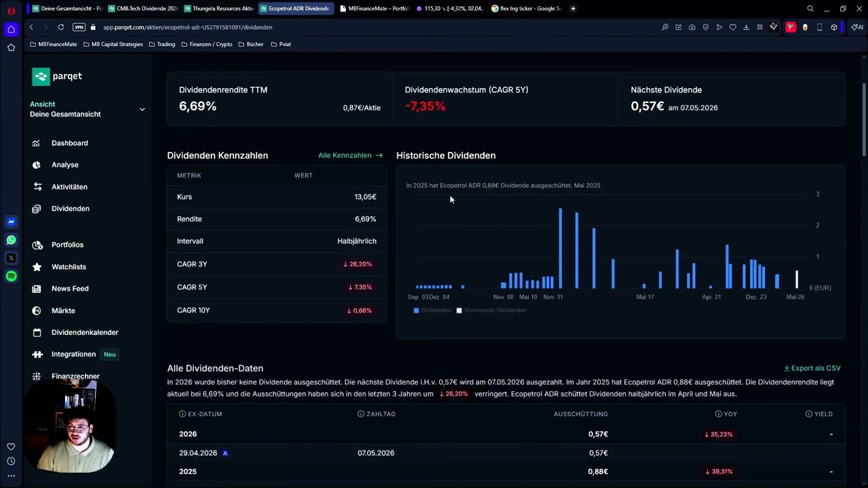The width and height of the screenshot is (868, 488).
Task: Open Spotify in the Opera sidebar
Action: pyautogui.click(x=11, y=276)
